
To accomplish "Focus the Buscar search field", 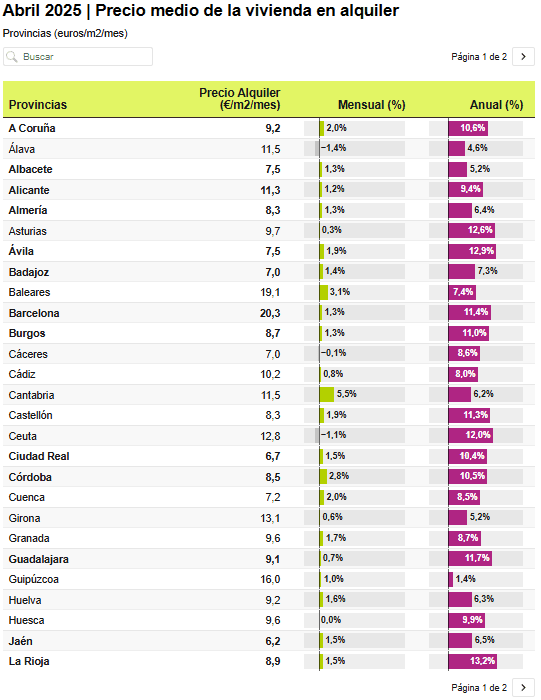I will (x=78, y=57).
